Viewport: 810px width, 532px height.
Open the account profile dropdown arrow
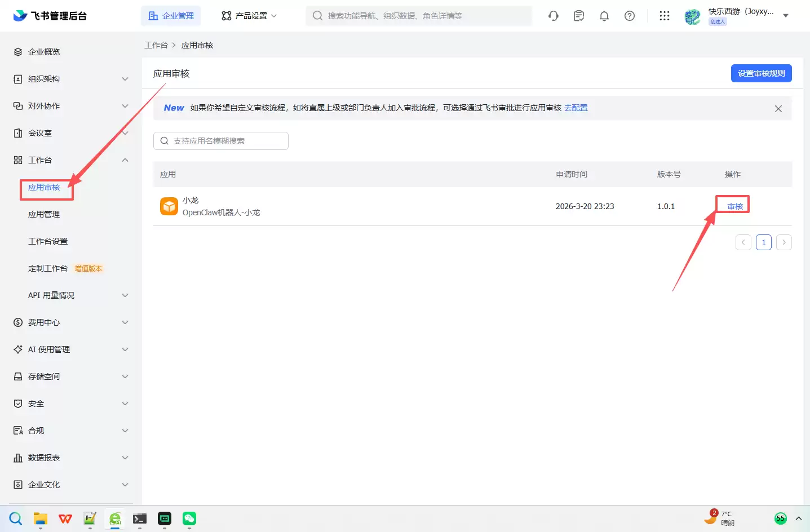pos(786,16)
